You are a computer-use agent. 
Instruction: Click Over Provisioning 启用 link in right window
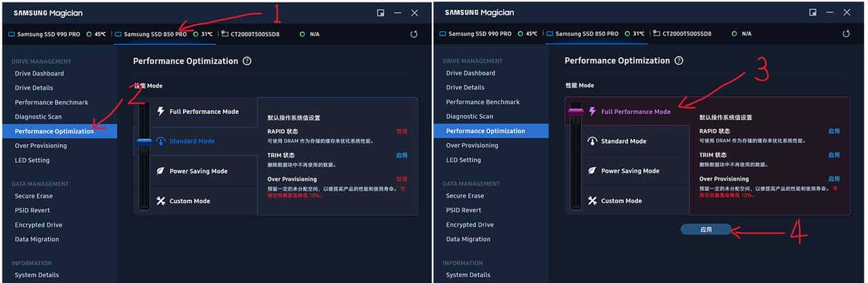834,179
